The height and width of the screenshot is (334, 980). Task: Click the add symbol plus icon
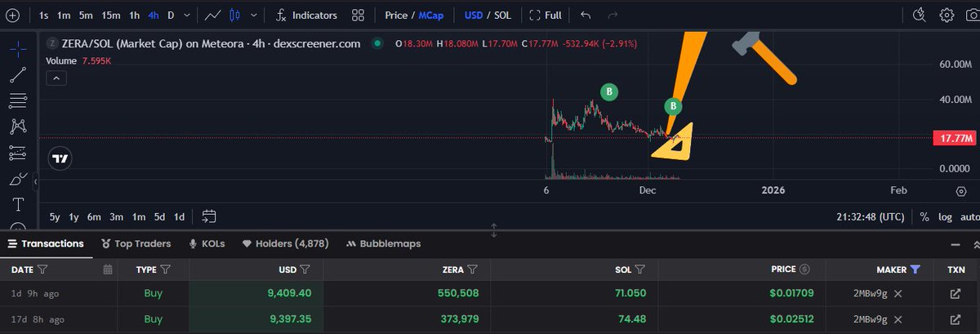coord(12,15)
